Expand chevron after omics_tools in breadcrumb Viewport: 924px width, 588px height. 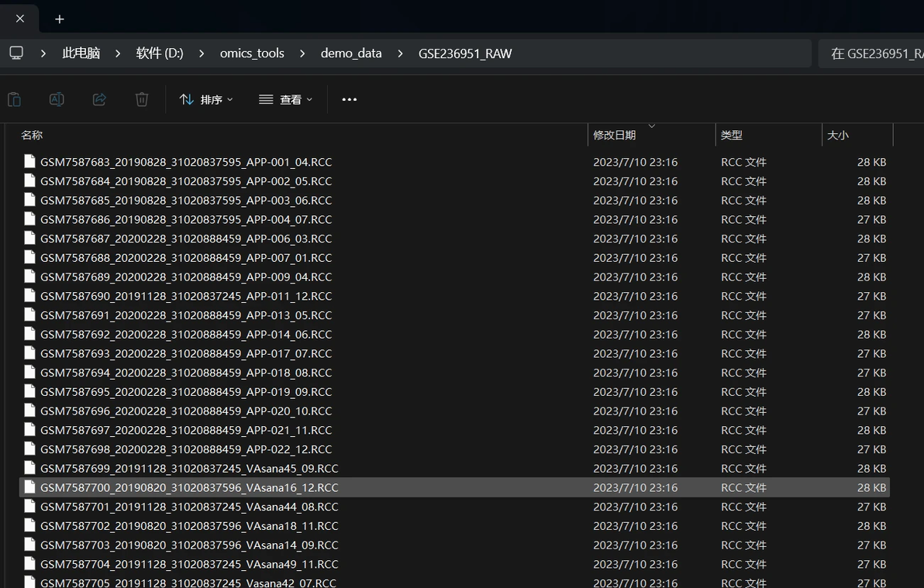tap(302, 53)
